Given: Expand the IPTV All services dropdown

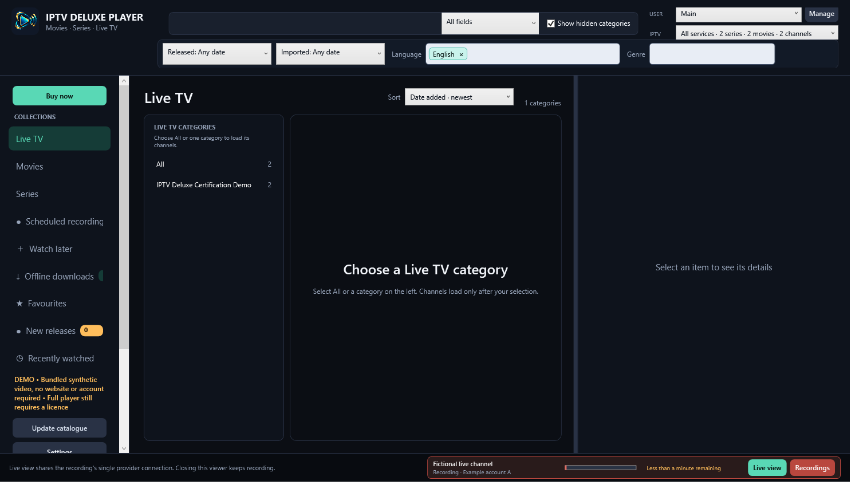Looking at the screenshot, I should click(756, 33).
